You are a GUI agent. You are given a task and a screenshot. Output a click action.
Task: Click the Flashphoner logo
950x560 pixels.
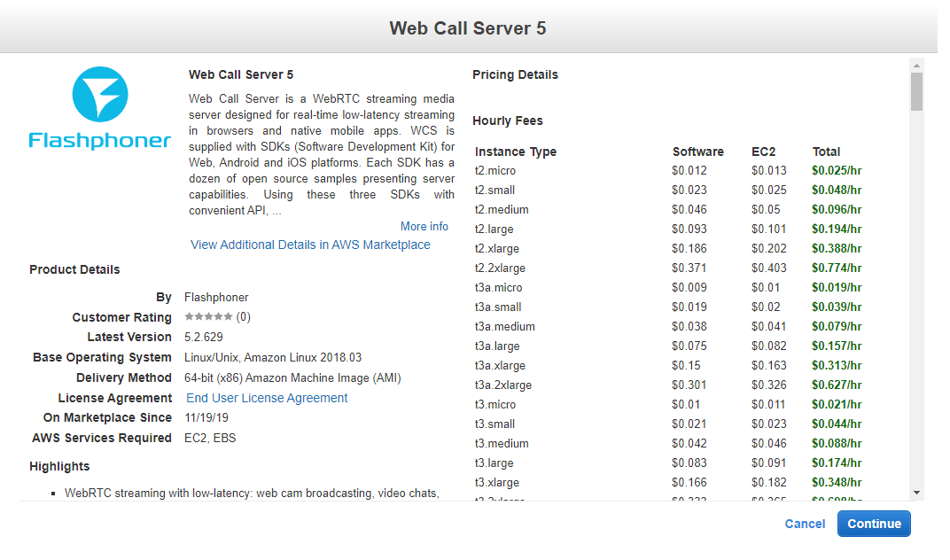click(x=99, y=108)
